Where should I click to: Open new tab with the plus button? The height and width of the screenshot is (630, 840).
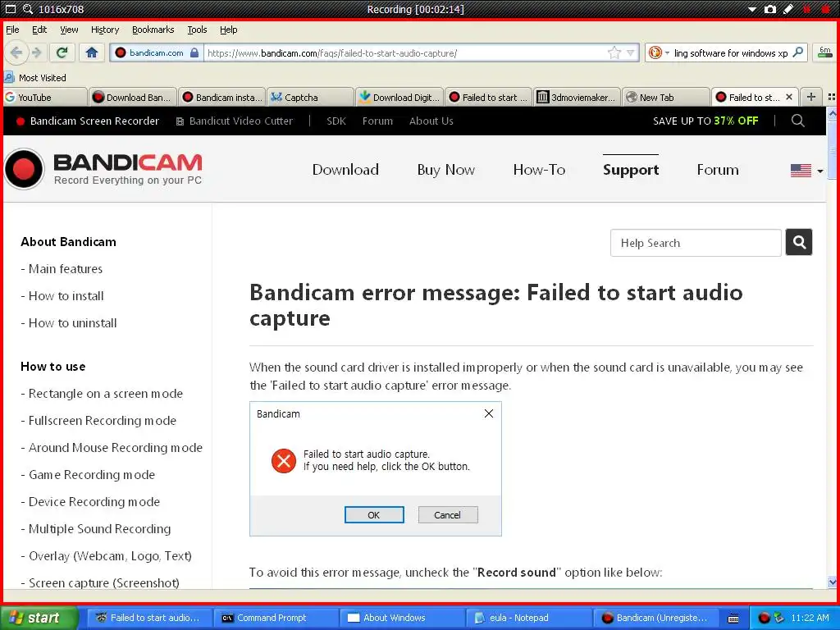pyautogui.click(x=811, y=97)
